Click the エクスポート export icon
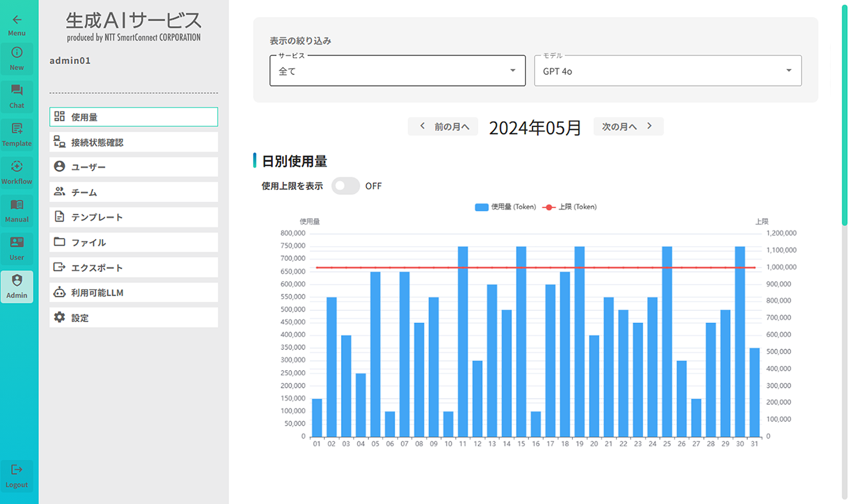862x504 pixels. pyautogui.click(x=60, y=267)
